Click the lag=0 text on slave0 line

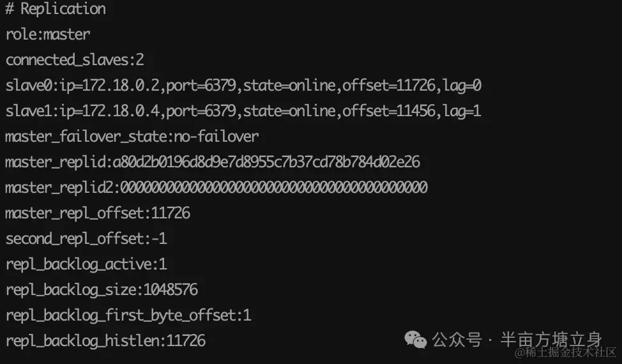click(462, 85)
